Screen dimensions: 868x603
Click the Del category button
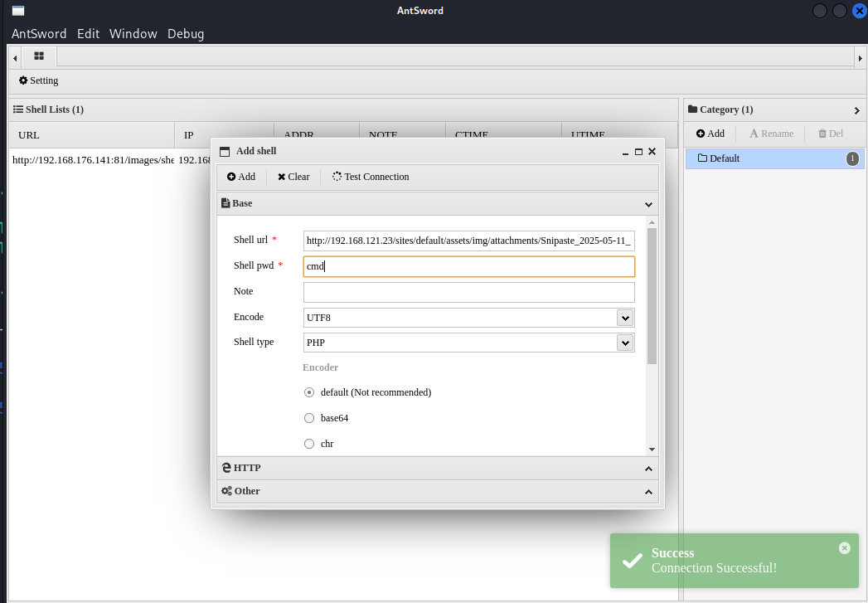coord(831,134)
